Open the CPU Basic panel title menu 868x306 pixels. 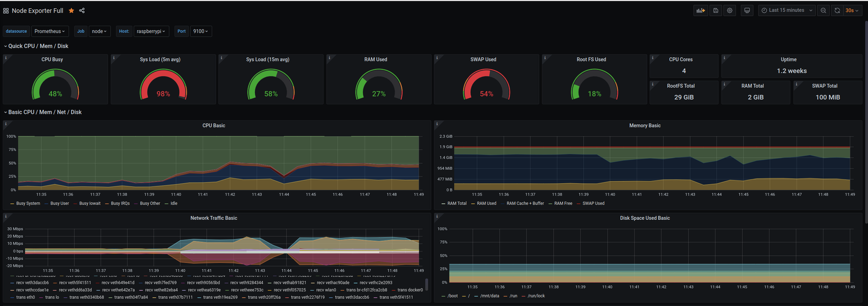213,125
